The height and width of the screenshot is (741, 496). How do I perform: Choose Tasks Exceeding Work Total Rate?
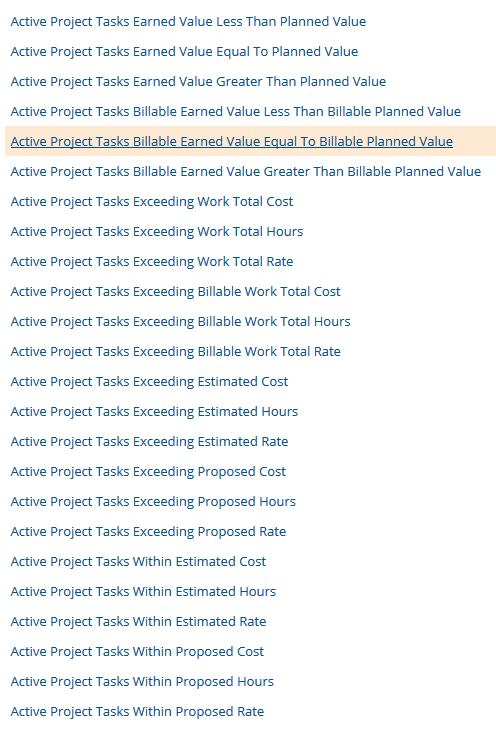tap(152, 262)
